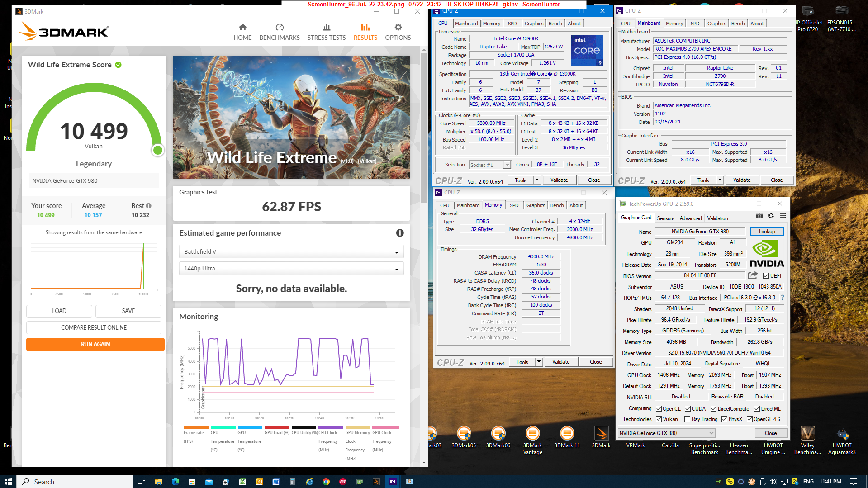
Task: Open the STRESS TESTS section in 3DMark
Action: (327, 32)
